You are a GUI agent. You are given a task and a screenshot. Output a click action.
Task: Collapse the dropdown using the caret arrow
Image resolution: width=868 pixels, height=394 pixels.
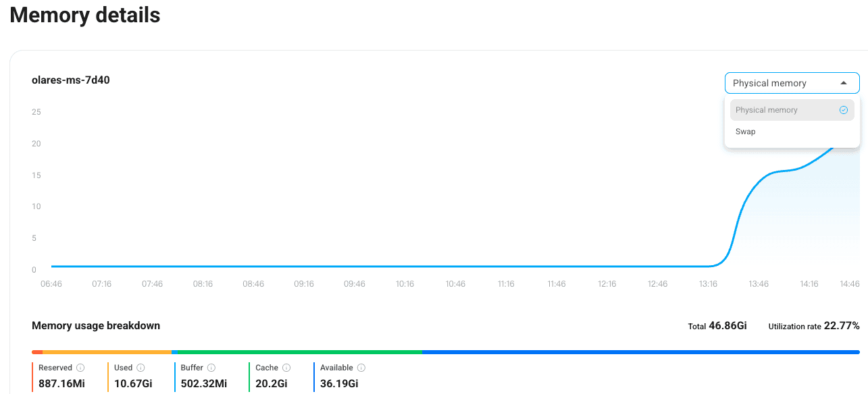(x=843, y=83)
